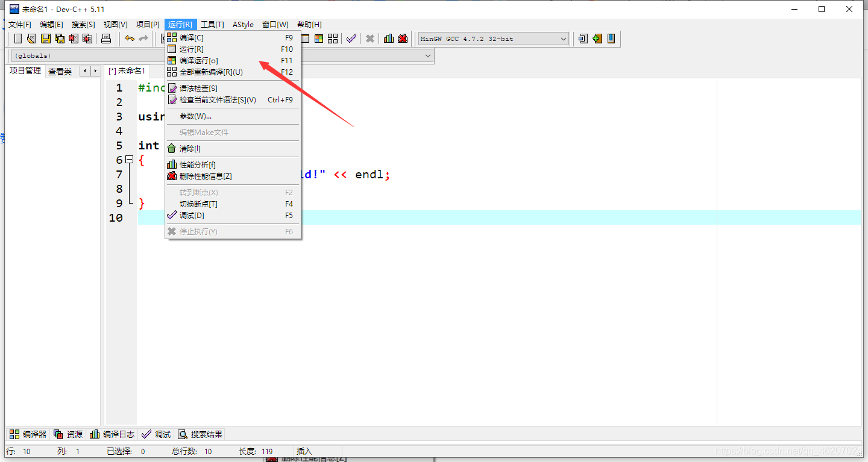The height and width of the screenshot is (462, 868).
Task: Click the Close All toolbar icon
Action: click(x=87, y=39)
